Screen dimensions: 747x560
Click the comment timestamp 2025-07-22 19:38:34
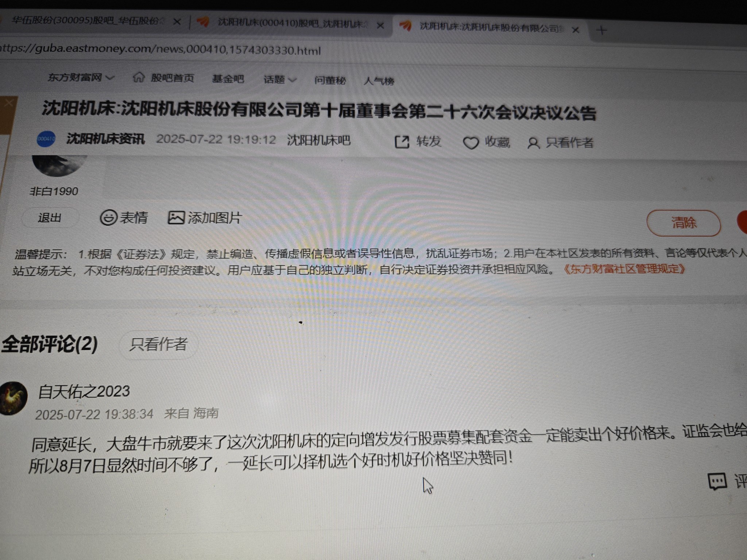tap(94, 415)
